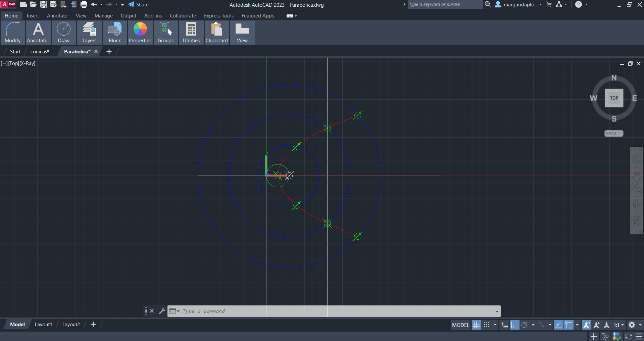Open the Clipboard panel
The width and height of the screenshot is (644, 341).
click(216, 33)
